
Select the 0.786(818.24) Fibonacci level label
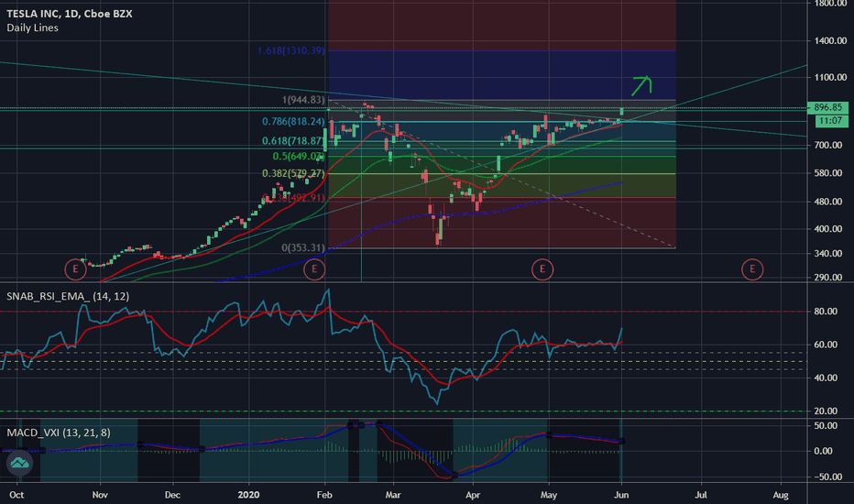point(293,122)
